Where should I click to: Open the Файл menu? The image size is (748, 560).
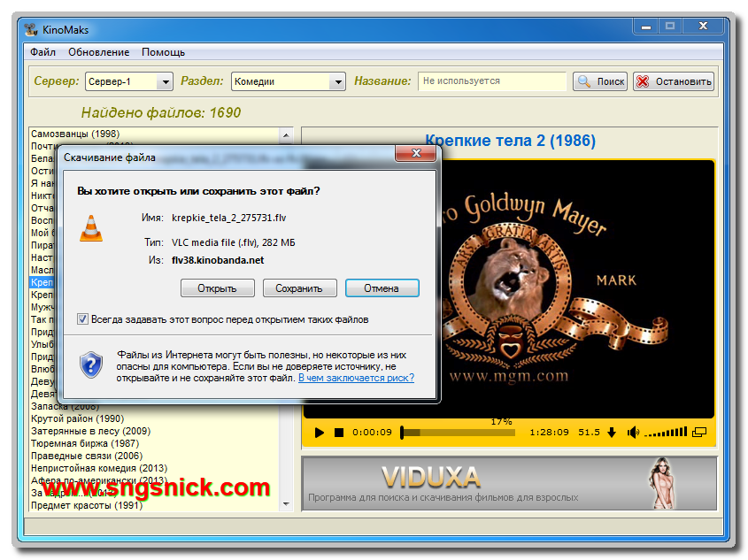(43, 52)
